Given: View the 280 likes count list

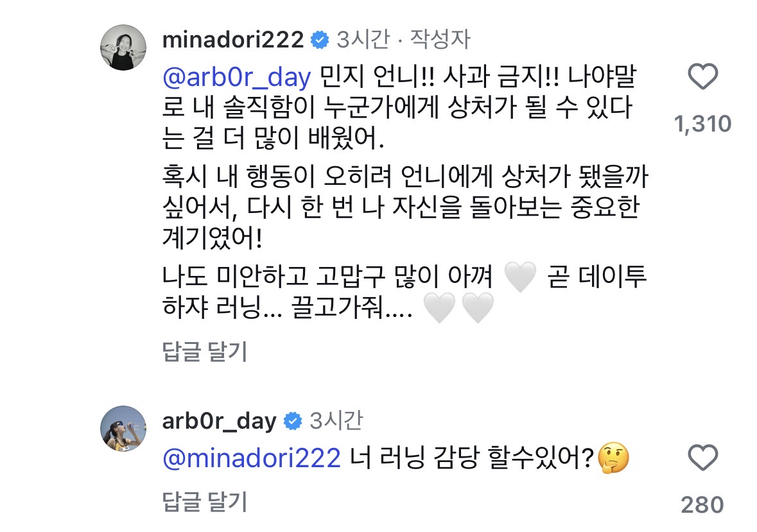Looking at the screenshot, I should pos(702,505).
